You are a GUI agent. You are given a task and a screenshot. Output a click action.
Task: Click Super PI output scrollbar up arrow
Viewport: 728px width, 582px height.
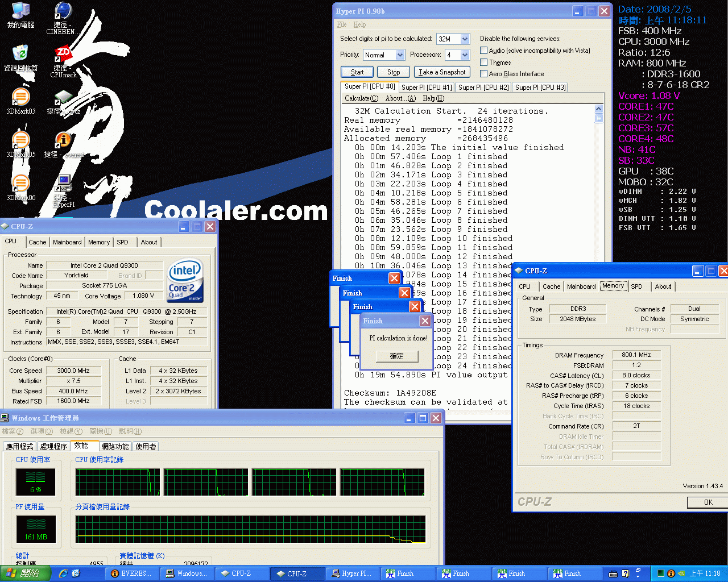(x=598, y=109)
